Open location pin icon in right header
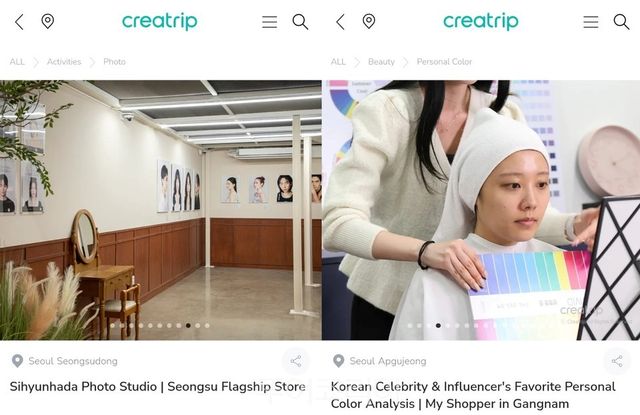The height and width of the screenshot is (415, 640). (369, 21)
